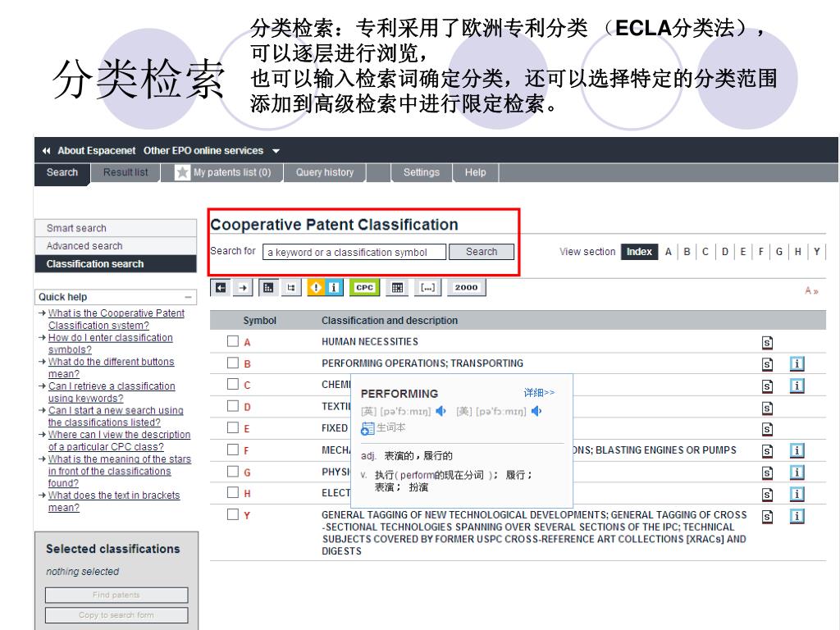Check the box for section E
The width and height of the screenshot is (840, 630).
click(232, 427)
